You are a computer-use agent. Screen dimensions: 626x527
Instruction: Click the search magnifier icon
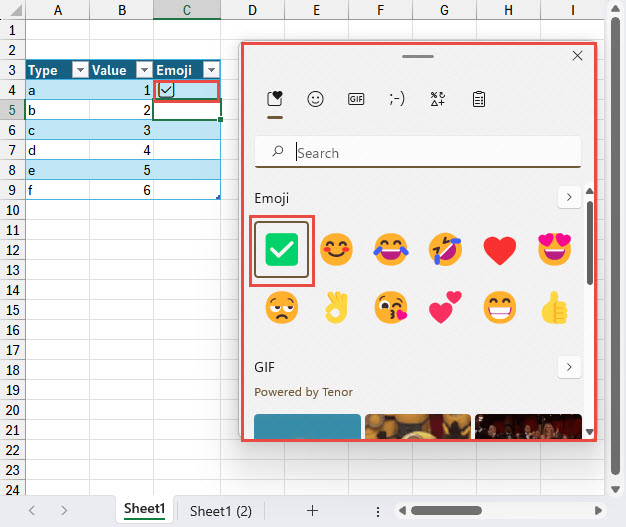point(277,151)
